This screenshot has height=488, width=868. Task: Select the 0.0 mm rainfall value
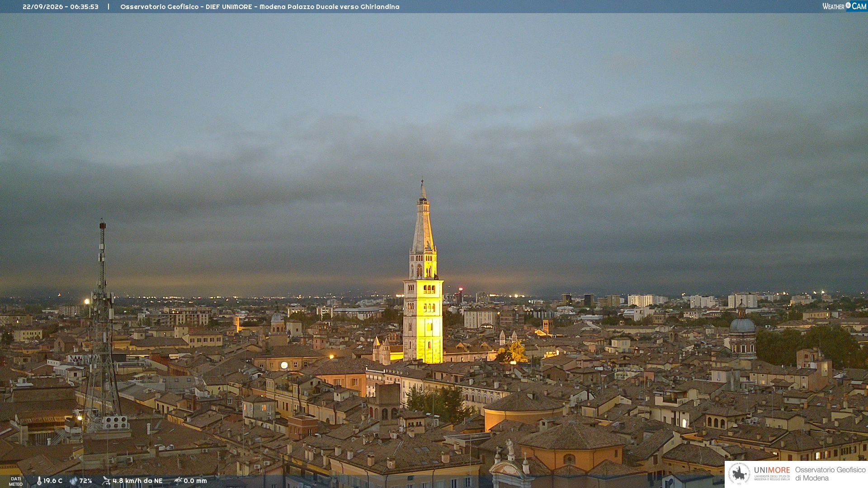click(x=195, y=481)
